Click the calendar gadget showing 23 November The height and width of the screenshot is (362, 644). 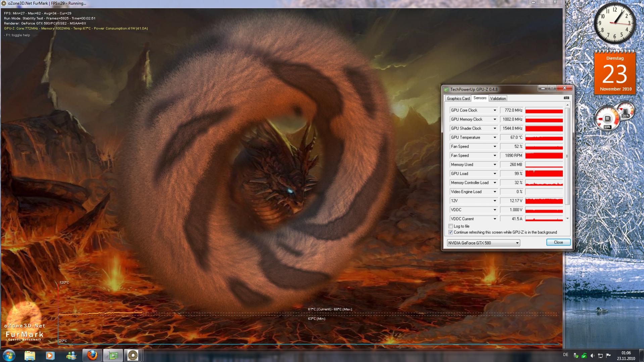(x=615, y=72)
